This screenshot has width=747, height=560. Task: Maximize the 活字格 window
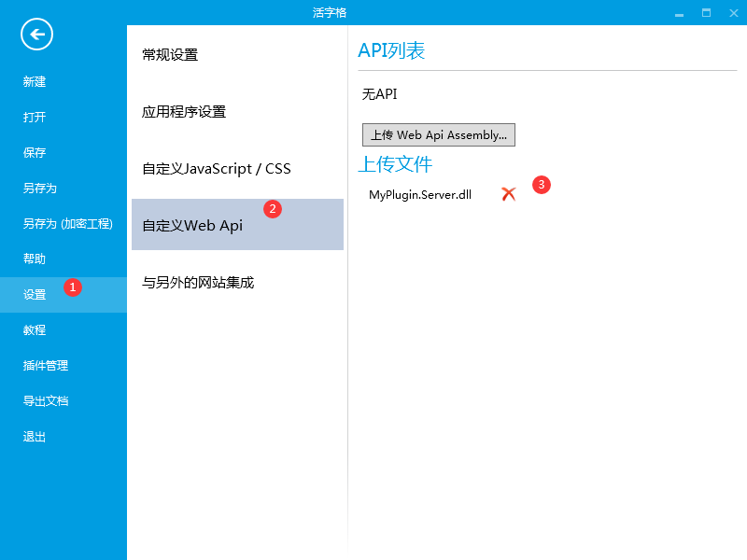(707, 13)
